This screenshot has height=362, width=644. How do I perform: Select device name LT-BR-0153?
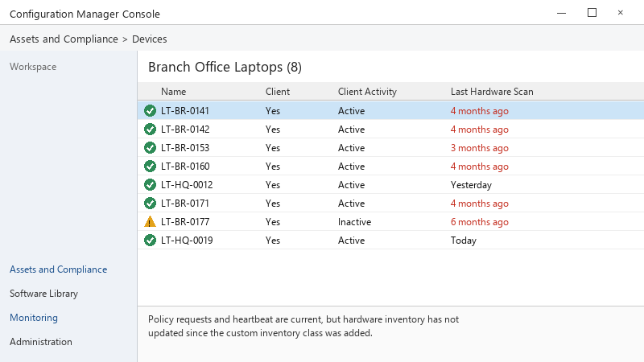click(185, 148)
